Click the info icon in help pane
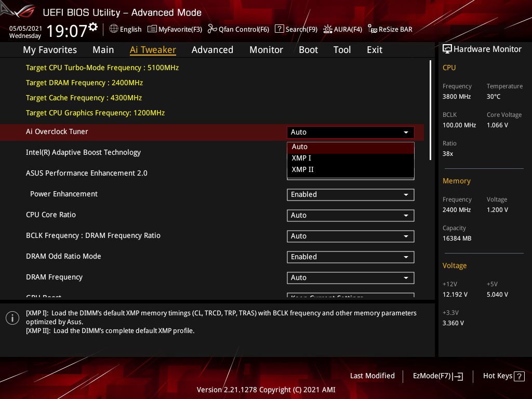The height and width of the screenshot is (399, 532). [12, 318]
